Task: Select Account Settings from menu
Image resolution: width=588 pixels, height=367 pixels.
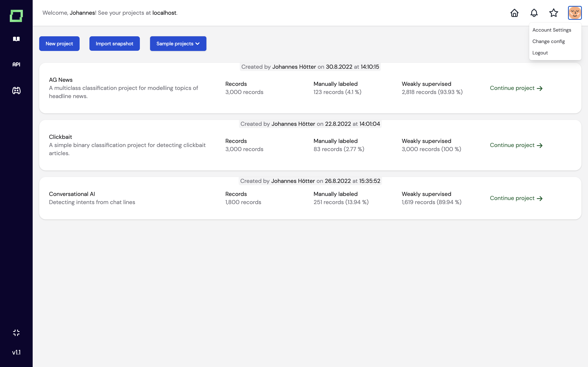Action: (x=551, y=30)
